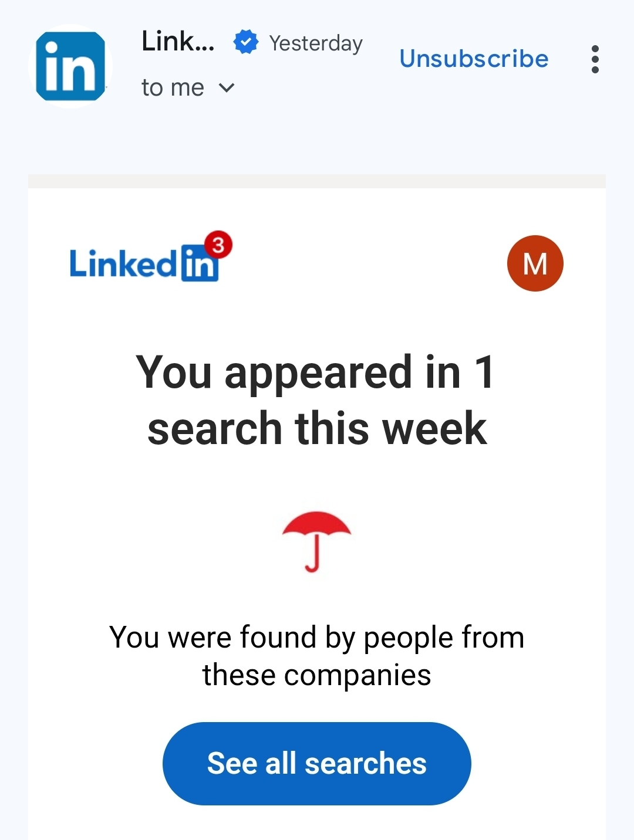Click the truncated sender name 'Link...'
Image resolution: width=634 pixels, height=840 pixels.
pos(178,42)
